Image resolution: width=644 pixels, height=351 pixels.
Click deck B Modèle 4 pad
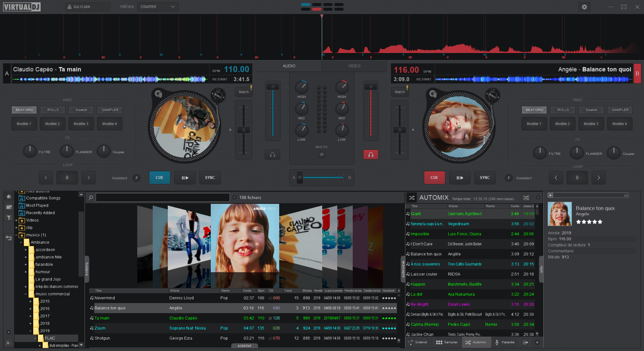(x=620, y=124)
